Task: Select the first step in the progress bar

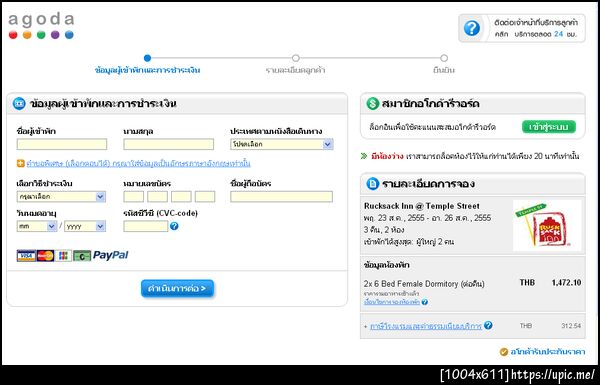Action: pyautogui.click(x=147, y=58)
